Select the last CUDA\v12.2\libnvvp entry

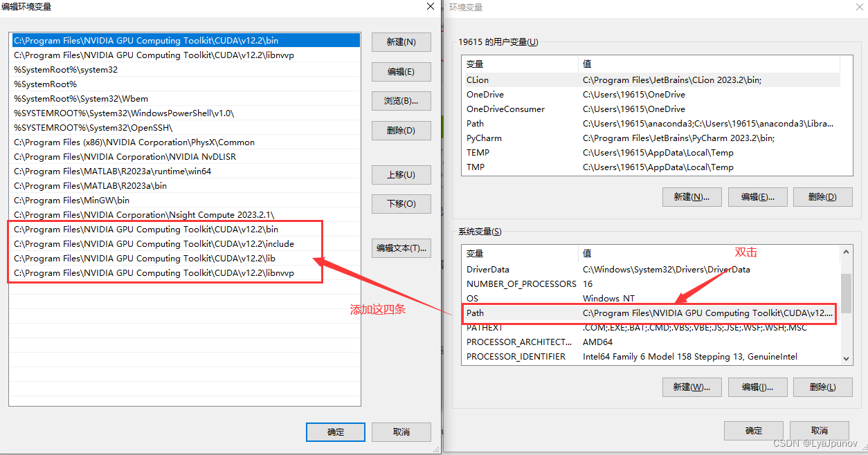[186, 273]
